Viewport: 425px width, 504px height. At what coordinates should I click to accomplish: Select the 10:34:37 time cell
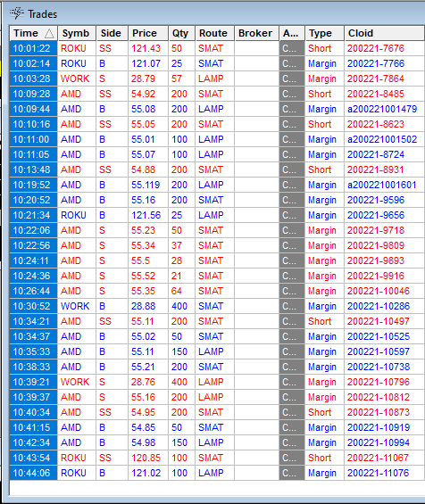click(x=33, y=336)
